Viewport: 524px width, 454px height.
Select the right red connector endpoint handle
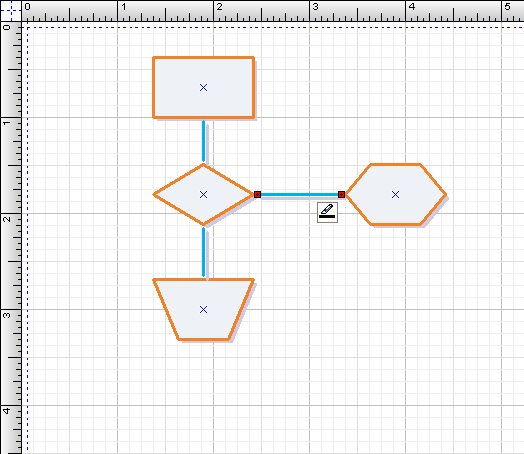(342, 194)
